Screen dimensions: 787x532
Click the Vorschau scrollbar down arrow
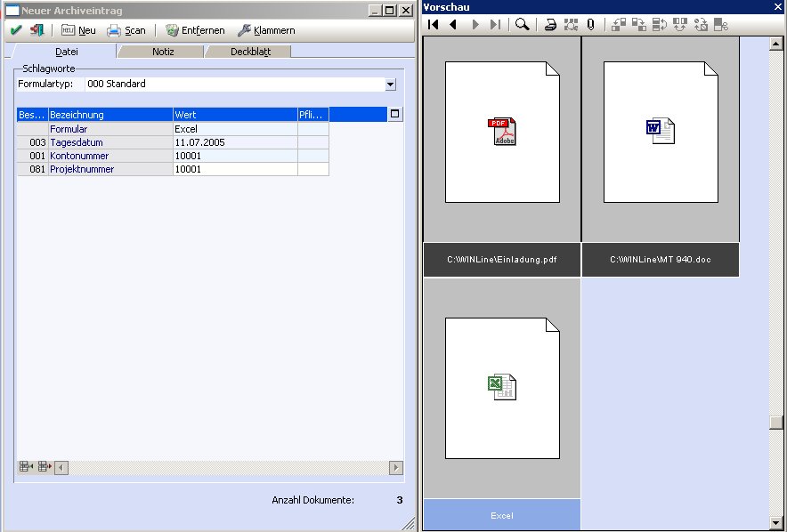pos(776,523)
